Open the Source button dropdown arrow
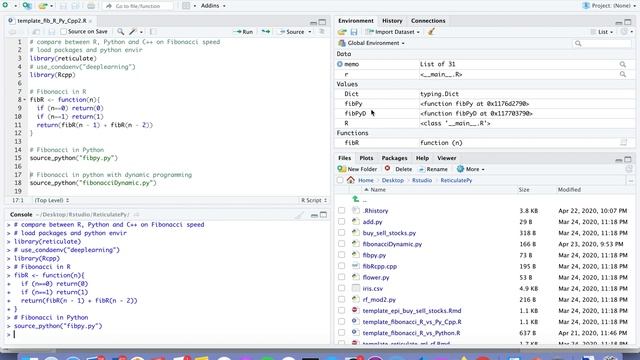This screenshot has width=640, height=360. point(310,32)
